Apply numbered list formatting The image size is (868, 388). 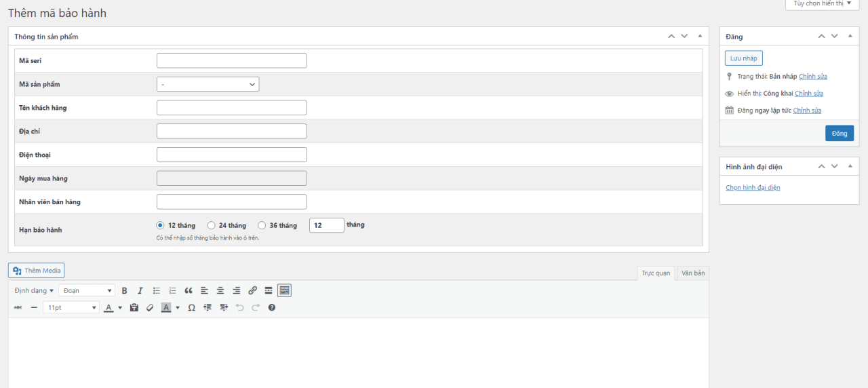[172, 290]
